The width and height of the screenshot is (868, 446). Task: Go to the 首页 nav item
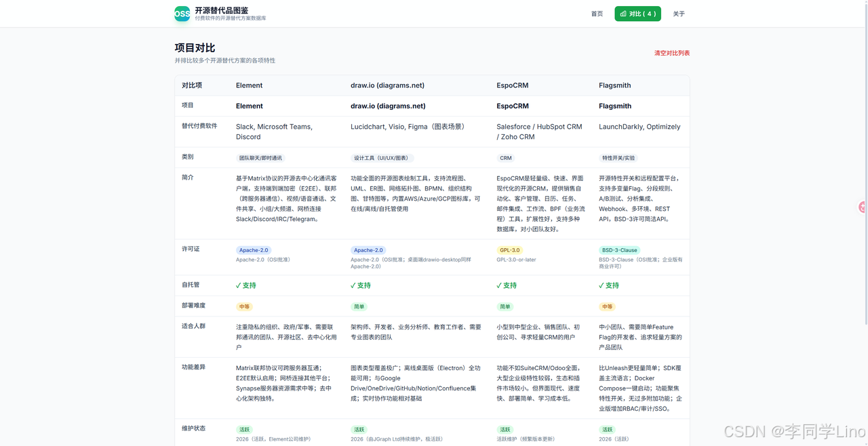click(597, 14)
